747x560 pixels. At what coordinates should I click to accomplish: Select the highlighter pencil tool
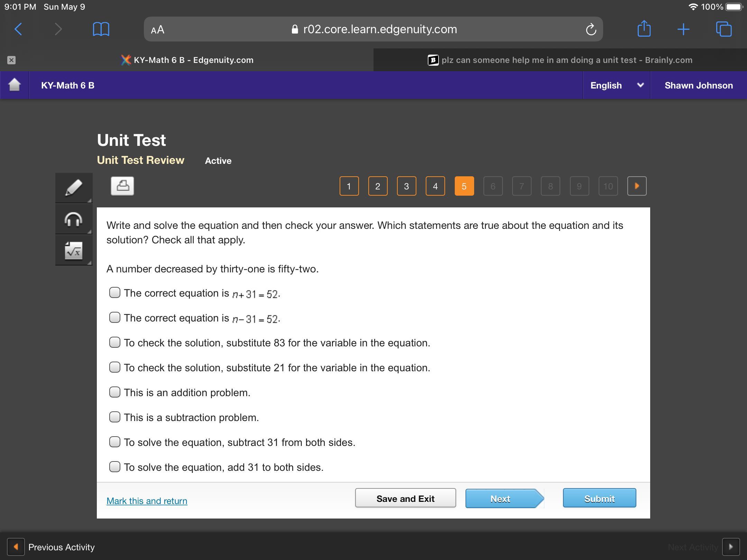tap(74, 188)
